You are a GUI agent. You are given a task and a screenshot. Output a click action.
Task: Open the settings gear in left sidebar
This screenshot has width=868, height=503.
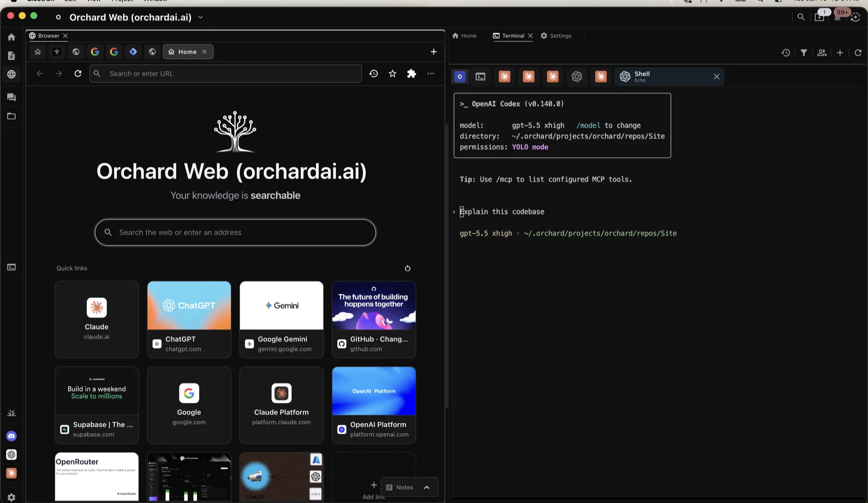[x=12, y=497]
